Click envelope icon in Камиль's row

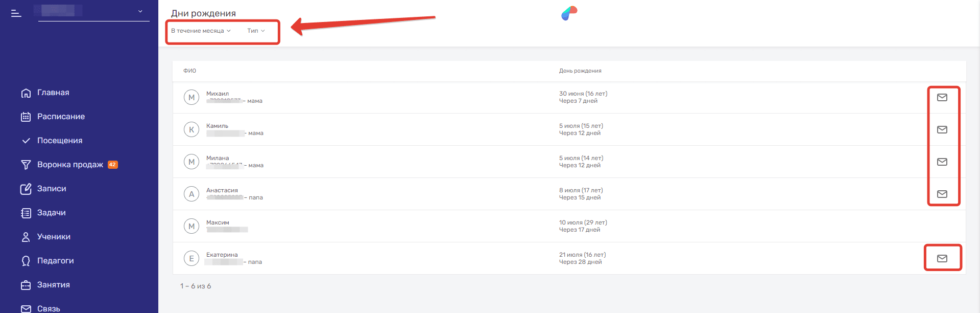942,129
